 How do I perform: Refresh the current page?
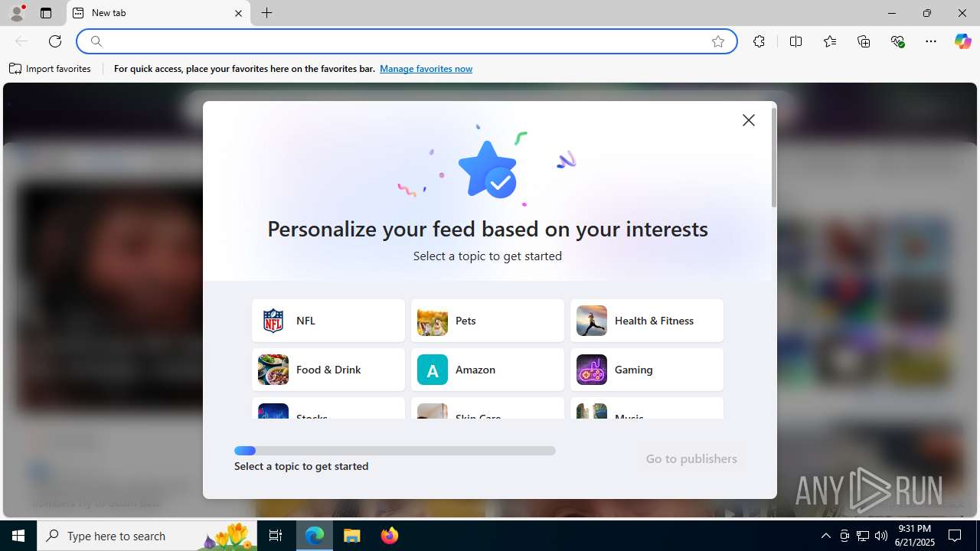[x=55, y=41]
